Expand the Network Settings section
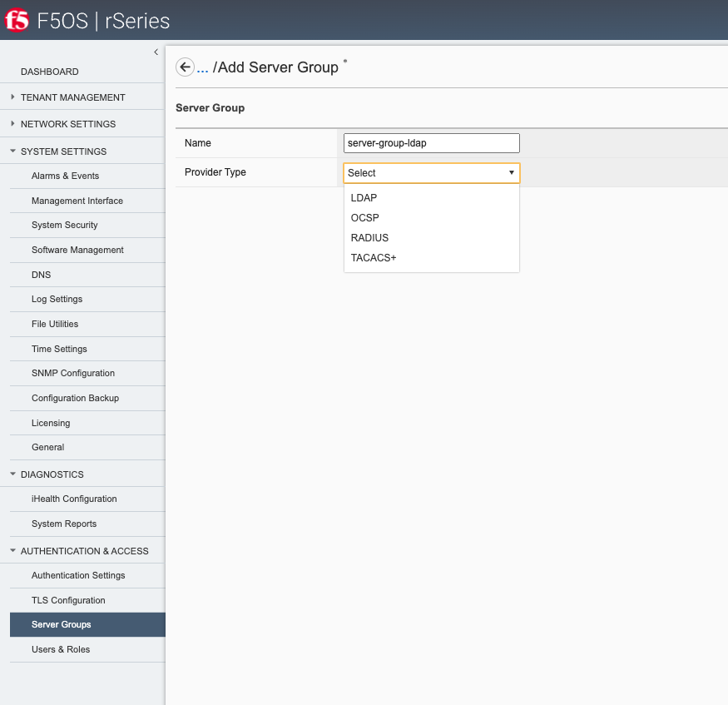Screen dimensions: 728x705 click(x=12, y=123)
